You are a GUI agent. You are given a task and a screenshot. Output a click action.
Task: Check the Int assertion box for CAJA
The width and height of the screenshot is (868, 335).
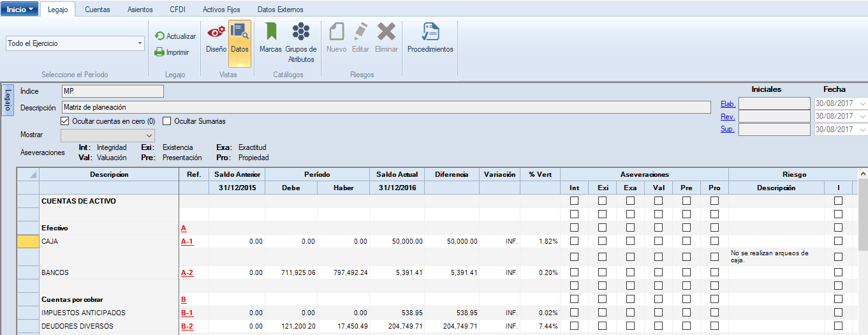coord(574,241)
